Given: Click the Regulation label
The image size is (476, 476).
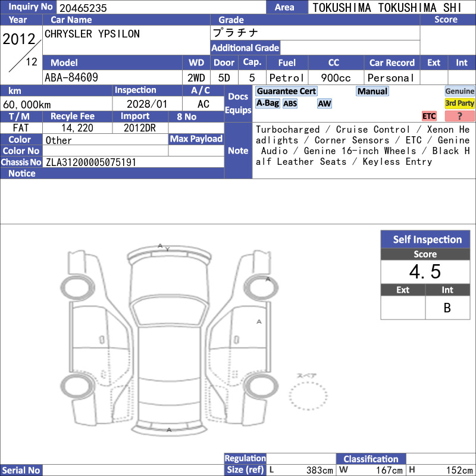Looking at the screenshot, I should [x=245, y=458].
